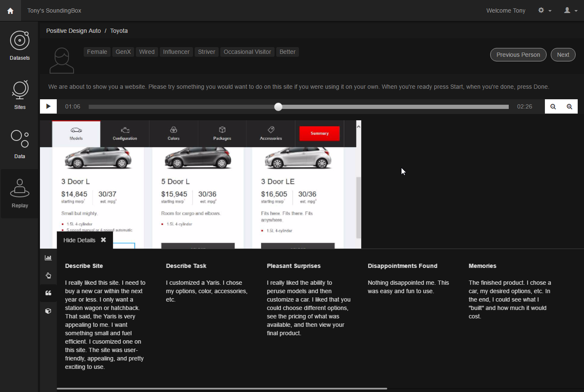Zoom in the replay view
Image resolution: width=584 pixels, height=392 pixels.
[x=569, y=106]
